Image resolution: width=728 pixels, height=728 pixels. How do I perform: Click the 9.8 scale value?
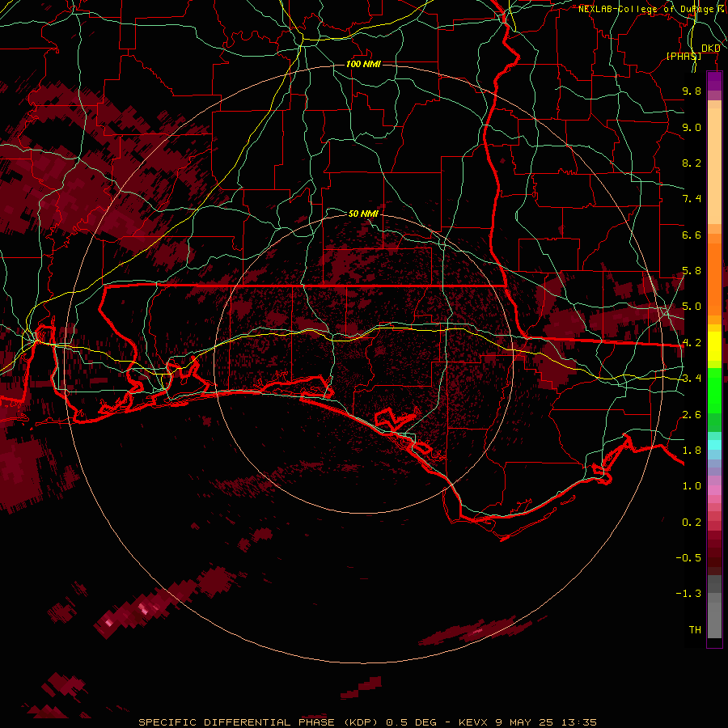click(x=692, y=91)
